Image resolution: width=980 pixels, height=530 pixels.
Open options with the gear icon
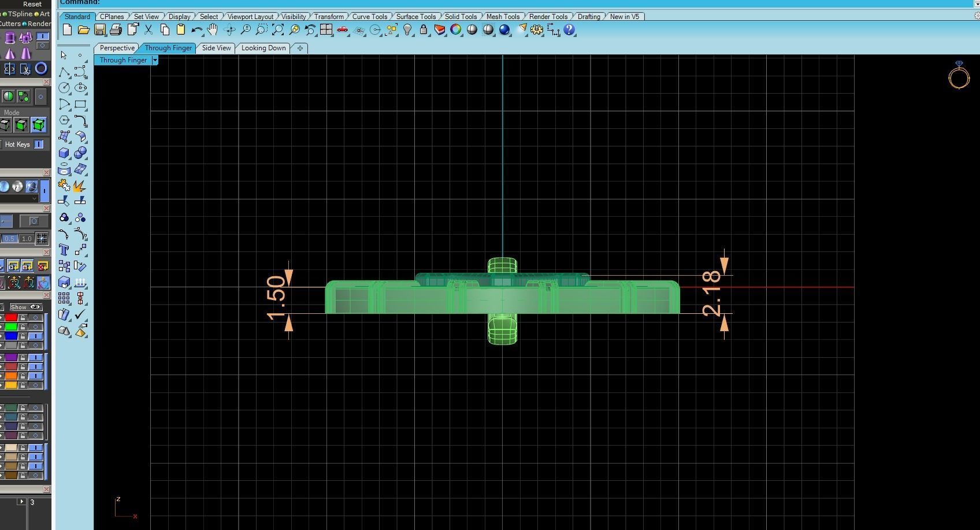coord(537,30)
